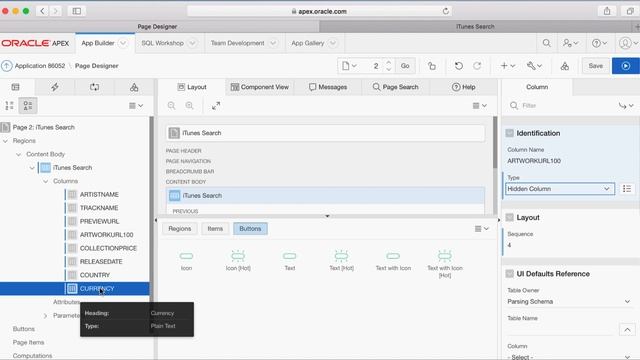This screenshot has height=360, width=640.
Task: Click the page lock icon
Action: (x=432, y=66)
